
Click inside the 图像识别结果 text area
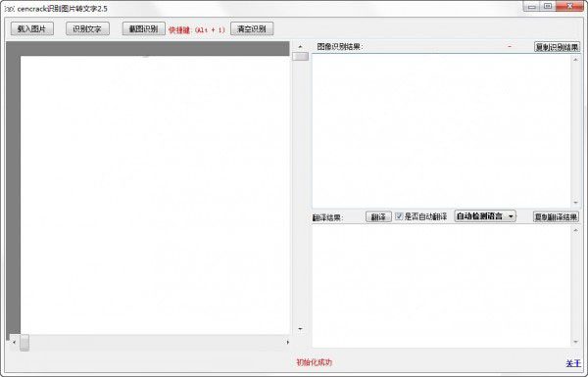[442, 130]
